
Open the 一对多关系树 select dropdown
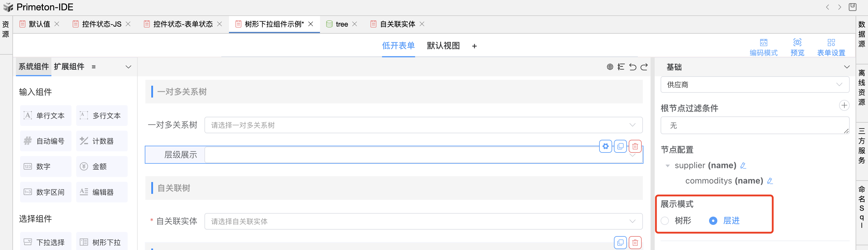point(423,125)
